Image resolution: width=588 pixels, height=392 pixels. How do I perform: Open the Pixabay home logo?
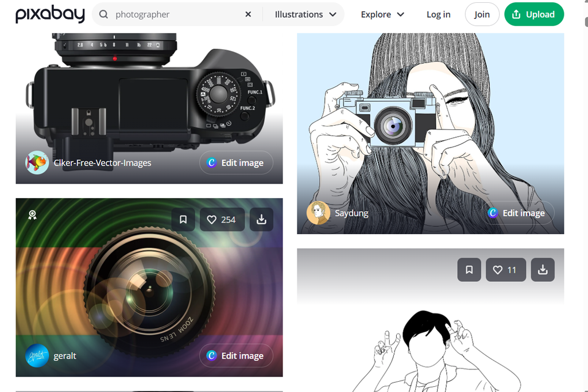[x=50, y=14]
